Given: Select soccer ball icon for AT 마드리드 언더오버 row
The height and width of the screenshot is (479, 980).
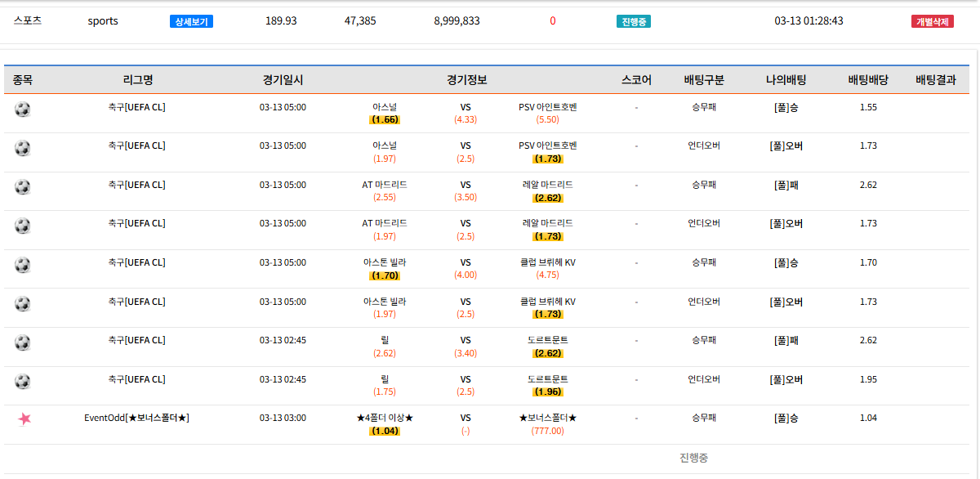Looking at the screenshot, I should click(22, 226).
